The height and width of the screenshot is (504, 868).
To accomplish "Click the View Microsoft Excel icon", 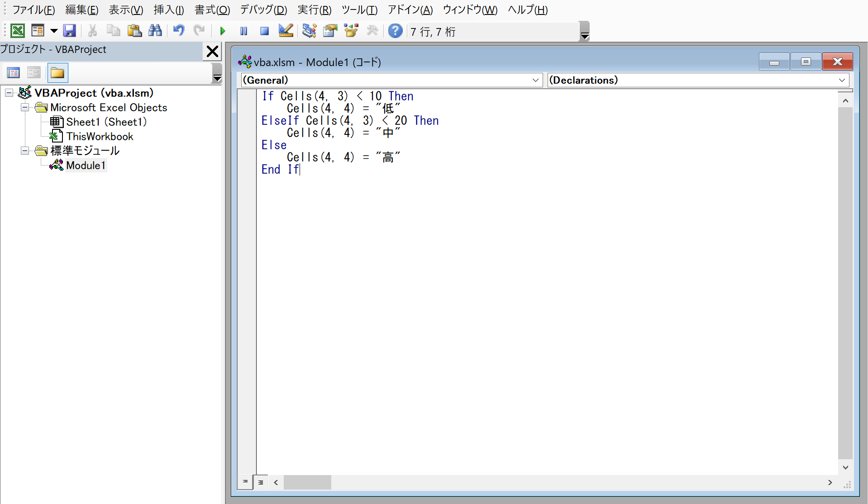I will (17, 31).
